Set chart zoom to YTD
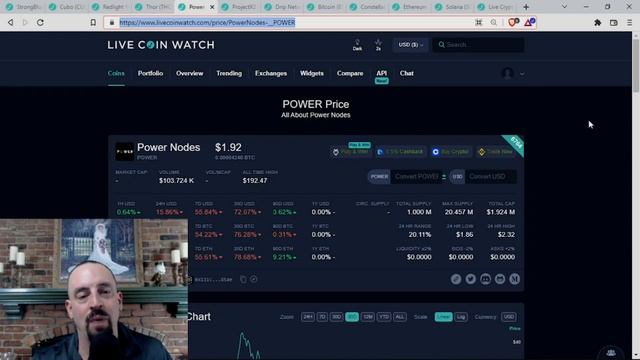This screenshot has height=360, width=640. (x=384, y=317)
